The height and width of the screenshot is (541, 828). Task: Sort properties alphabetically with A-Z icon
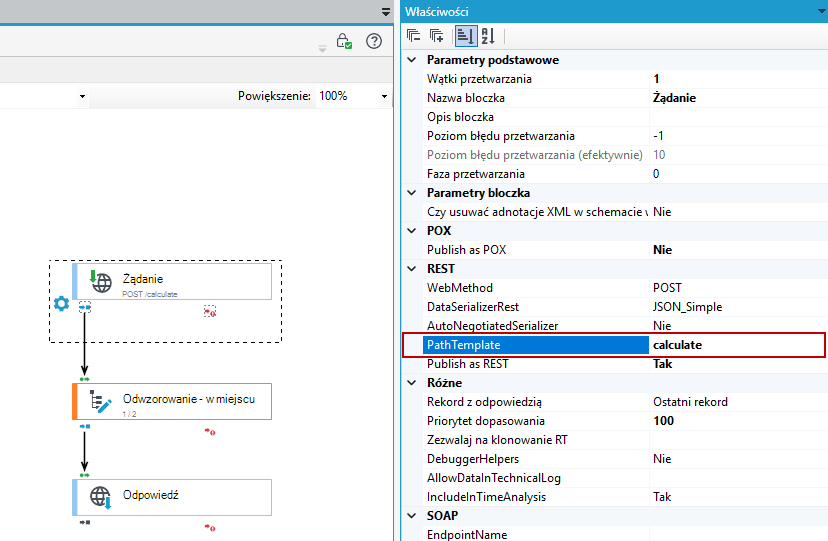[x=488, y=36]
